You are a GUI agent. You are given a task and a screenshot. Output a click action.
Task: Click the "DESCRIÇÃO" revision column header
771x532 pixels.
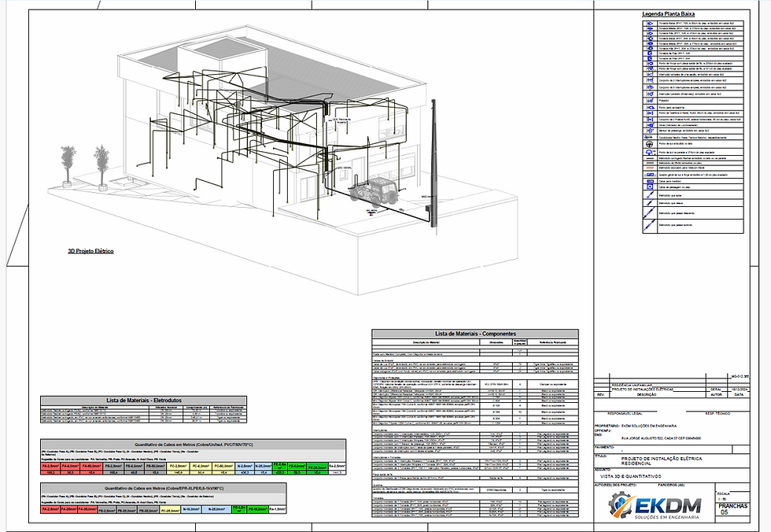(x=646, y=394)
